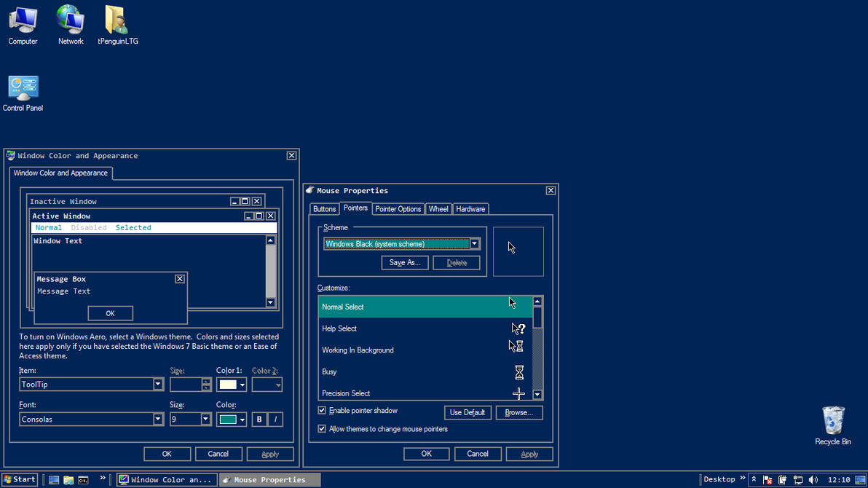
Task: Click the Action Center flag in system tray
Action: [766, 479]
